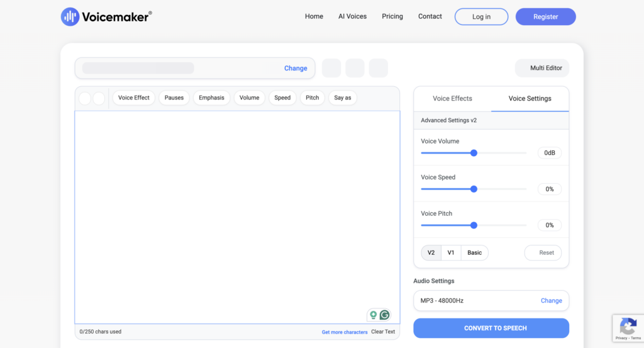This screenshot has width=644, height=348.
Task: Switch to the Voice Effects tab
Action: (x=452, y=99)
